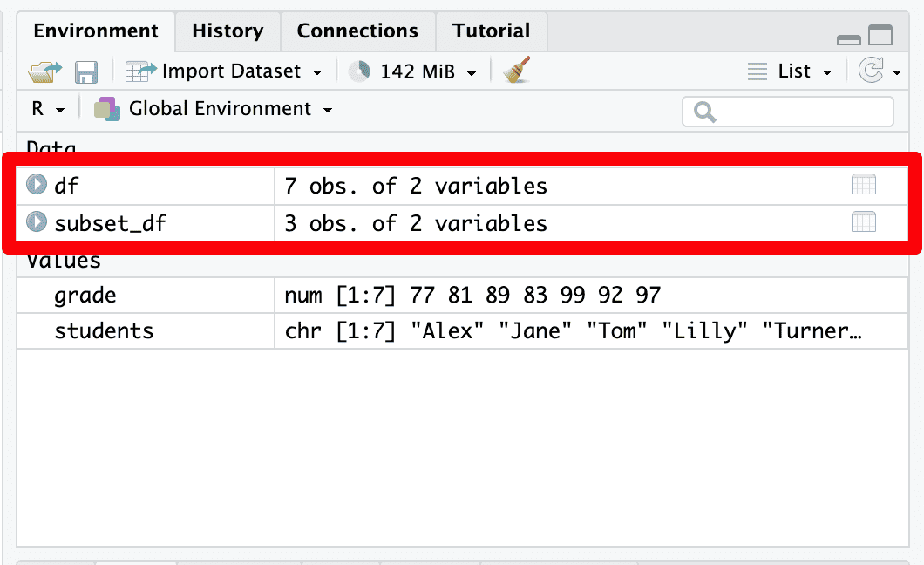924x565 pixels.
Task: Click the open workspace folder icon
Action: [45, 71]
